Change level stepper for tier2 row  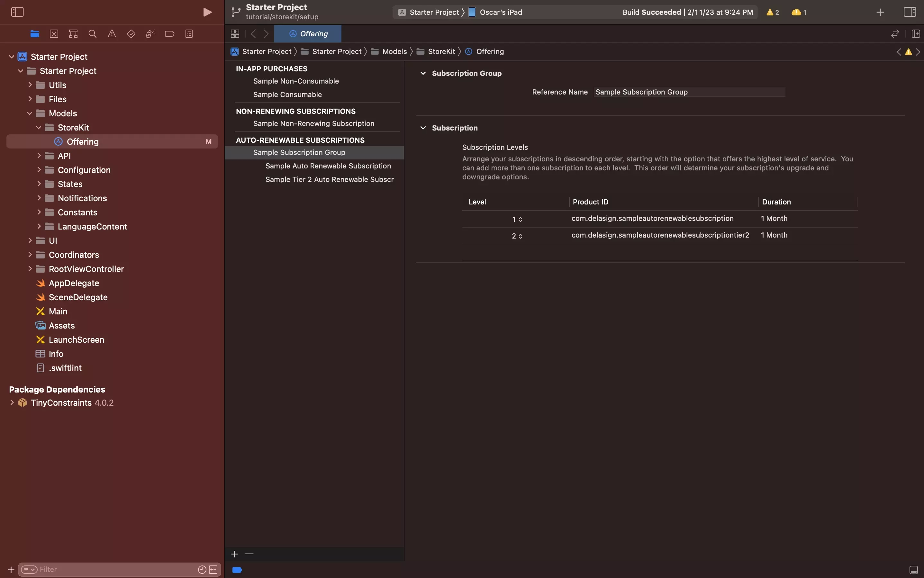(520, 236)
